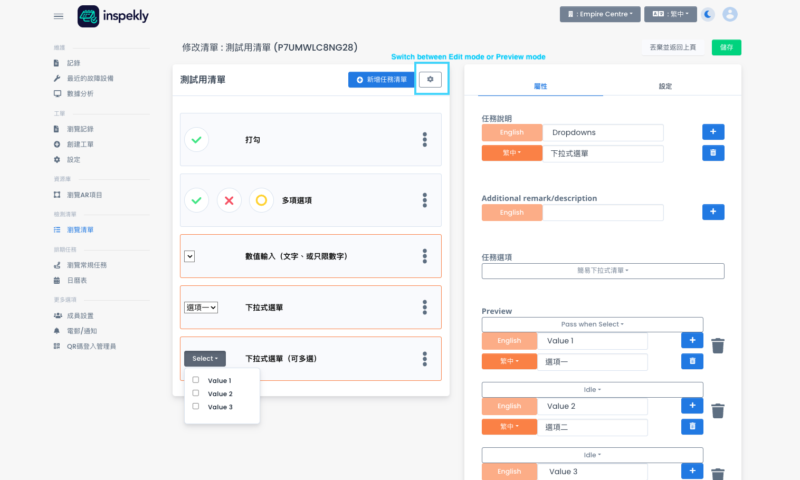Image resolution: width=800 pixels, height=480 pixels.
Task: Check the Value 1 checkbox
Action: [x=196, y=380]
